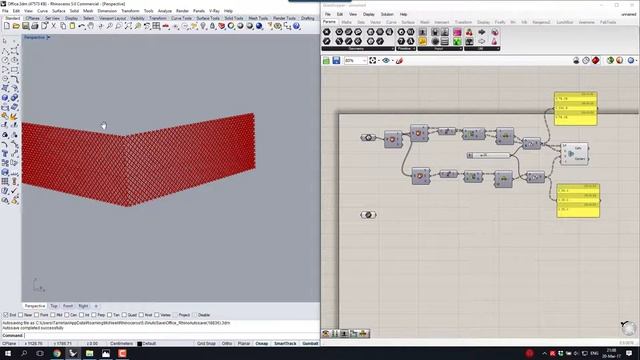Enable the Int object snap checkbox
The image size is (640, 360).
coord(81,315)
